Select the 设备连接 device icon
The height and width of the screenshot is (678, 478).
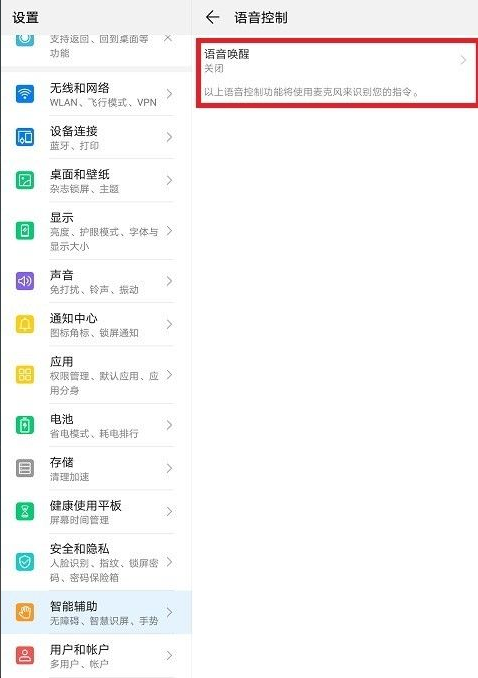(25, 137)
